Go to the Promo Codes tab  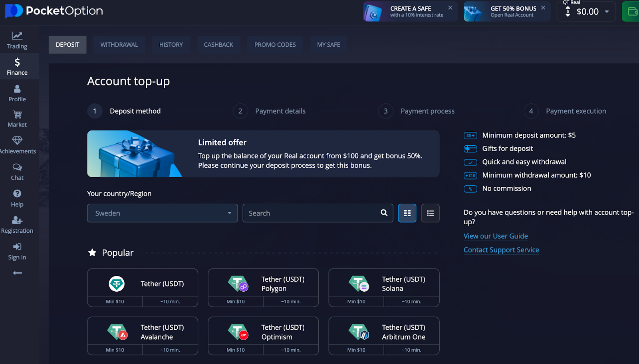[x=275, y=45]
